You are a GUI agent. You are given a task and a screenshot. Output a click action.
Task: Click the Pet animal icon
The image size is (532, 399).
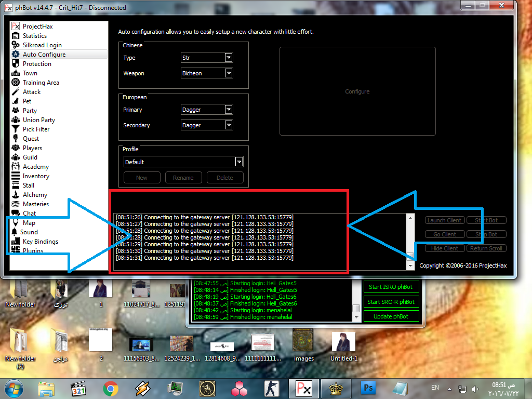[16, 101]
